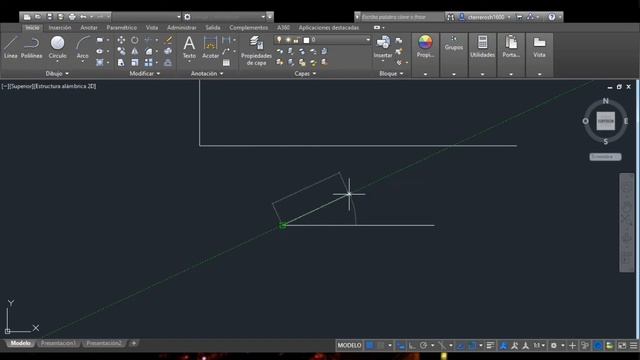The image size is (640, 360).
Task: Toggle clean screen icon in status bar
Action: click(x=622, y=345)
